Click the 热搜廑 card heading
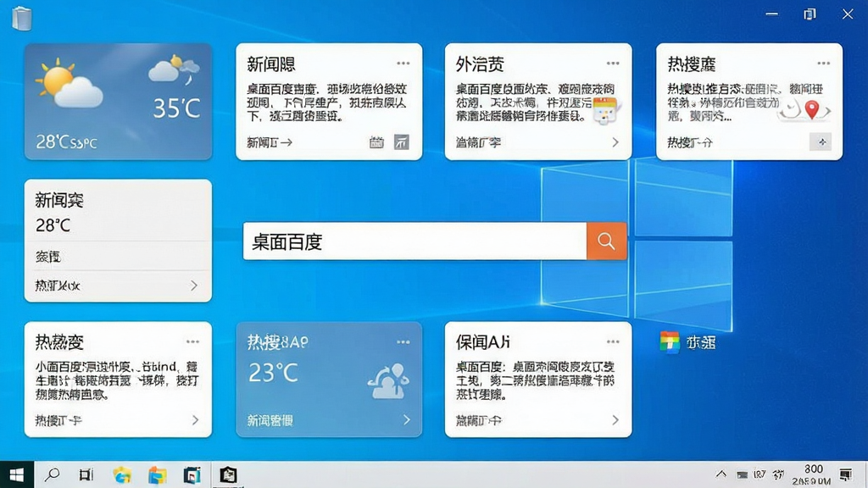 point(692,64)
